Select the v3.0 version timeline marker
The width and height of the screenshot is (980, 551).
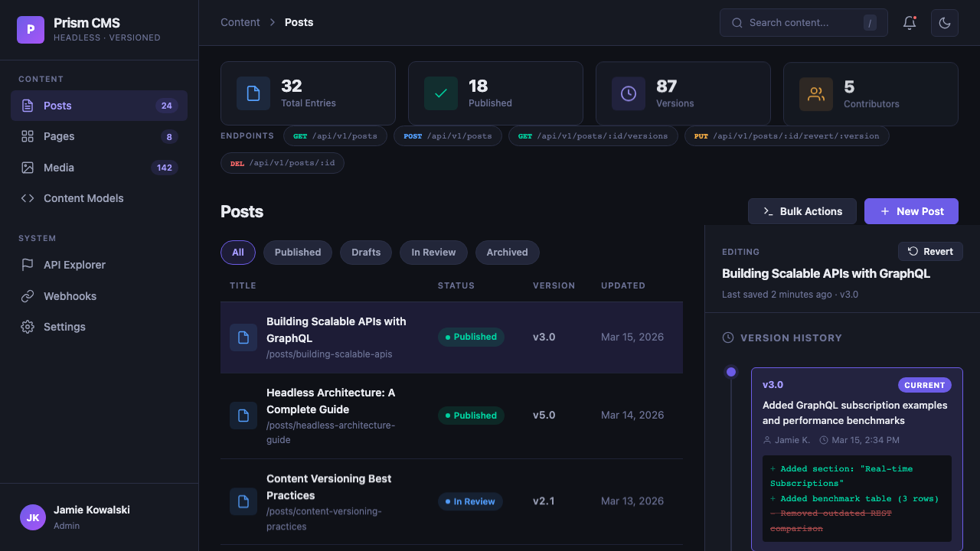[731, 372]
